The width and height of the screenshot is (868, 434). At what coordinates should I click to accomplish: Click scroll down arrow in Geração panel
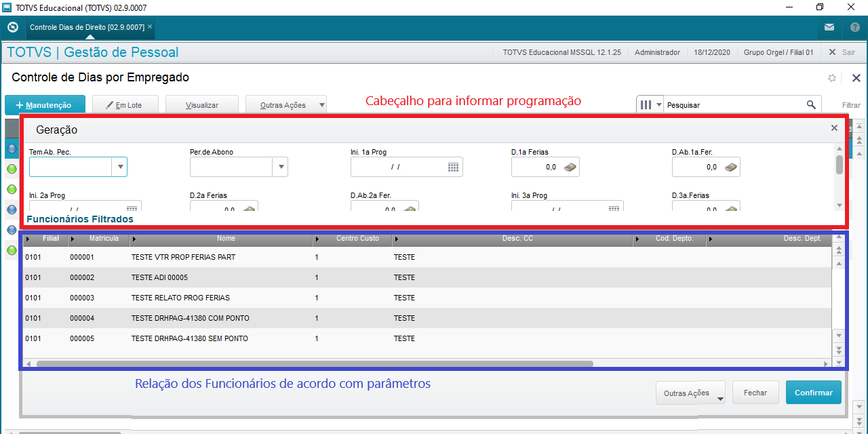click(840, 205)
